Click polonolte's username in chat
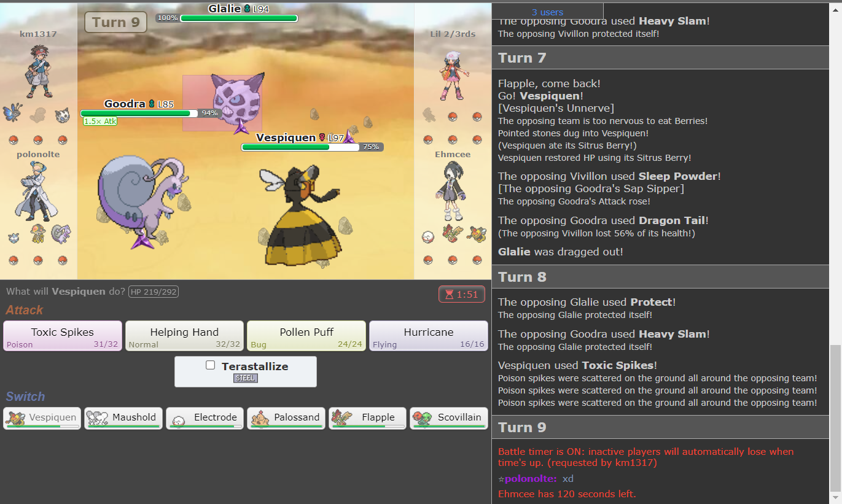This screenshot has height=504, width=842. [531, 479]
